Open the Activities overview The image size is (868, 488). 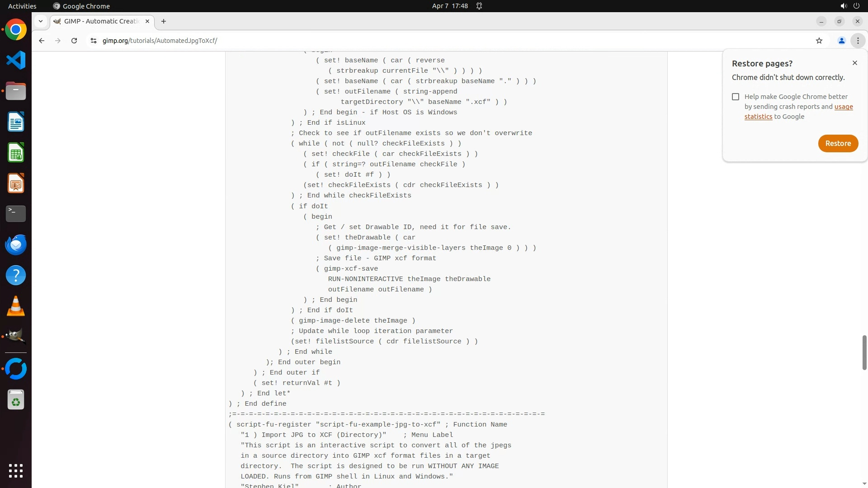(x=22, y=6)
